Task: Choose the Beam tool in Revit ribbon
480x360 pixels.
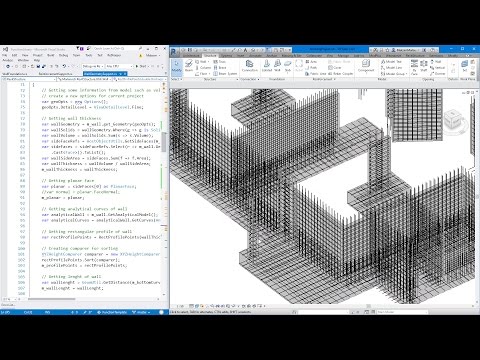Action: tap(189, 66)
